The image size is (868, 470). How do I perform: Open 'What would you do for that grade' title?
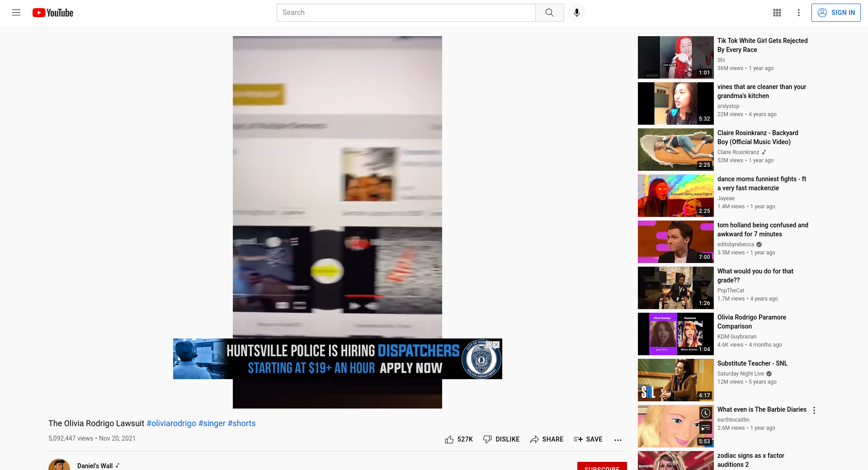tap(755, 276)
